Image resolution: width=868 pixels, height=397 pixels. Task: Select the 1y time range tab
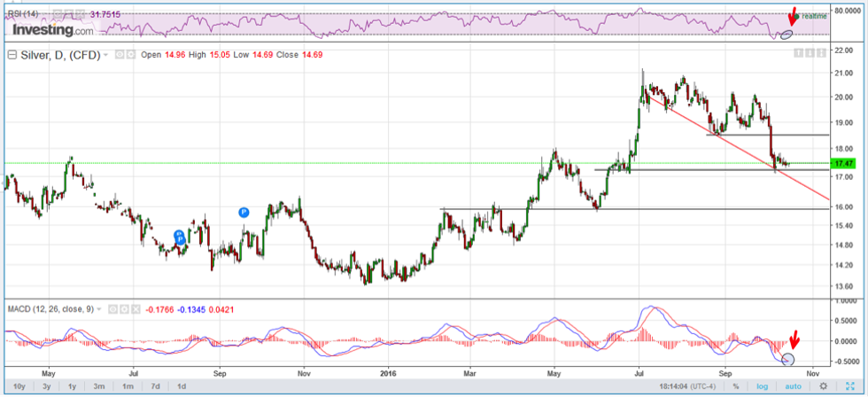click(72, 386)
